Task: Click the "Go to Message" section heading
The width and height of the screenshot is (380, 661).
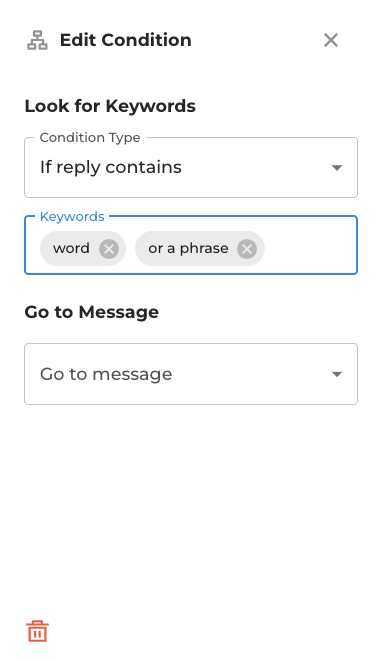Action: point(92,312)
